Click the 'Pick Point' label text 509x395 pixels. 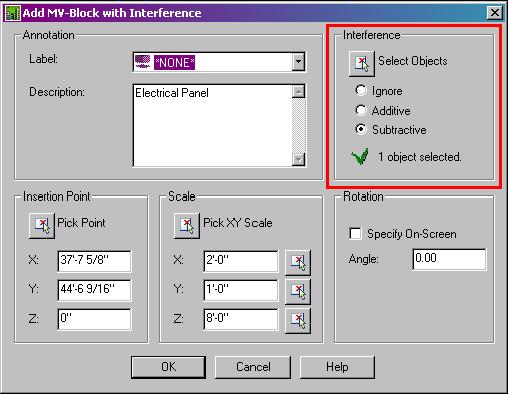(81, 223)
